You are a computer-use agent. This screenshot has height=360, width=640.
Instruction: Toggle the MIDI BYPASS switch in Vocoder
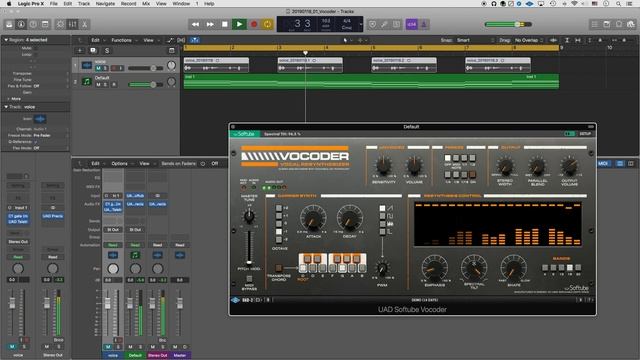click(249, 279)
